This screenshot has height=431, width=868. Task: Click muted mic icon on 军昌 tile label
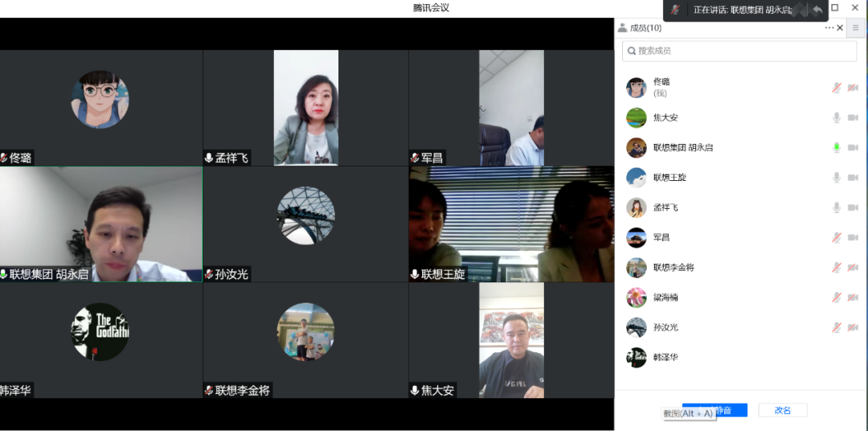click(x=415, y=158)
